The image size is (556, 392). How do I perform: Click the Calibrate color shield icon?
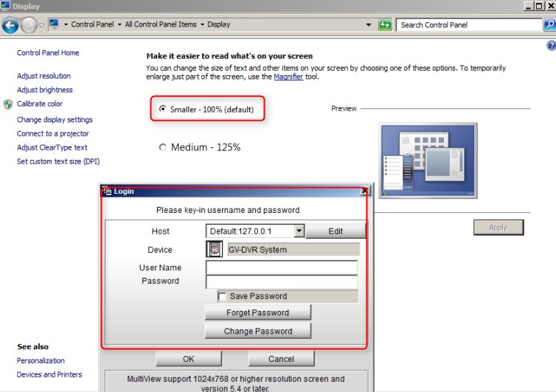[8, 104]
